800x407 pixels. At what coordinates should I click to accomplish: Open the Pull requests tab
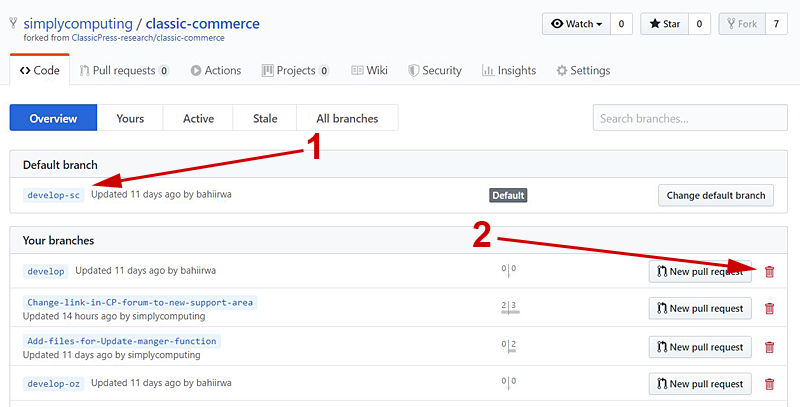click(124, 70)
